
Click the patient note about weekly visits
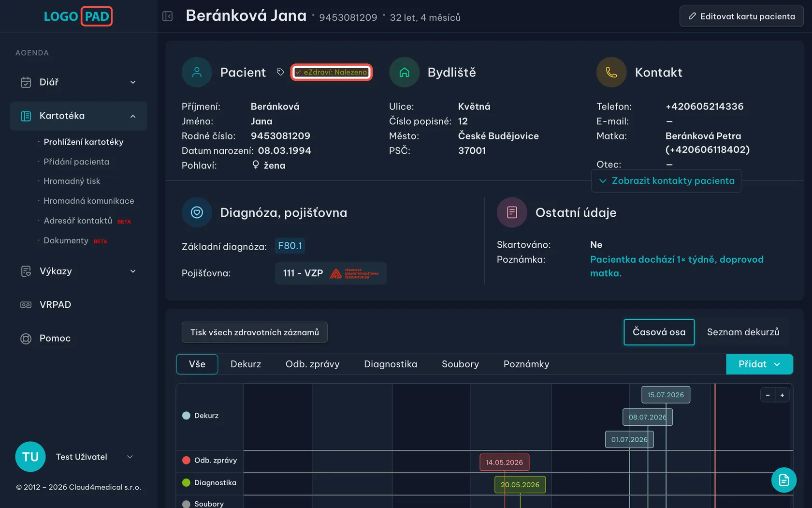pyautogui.click(x=677, y=266)
